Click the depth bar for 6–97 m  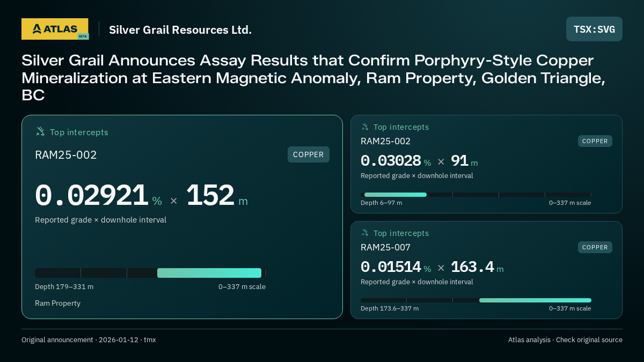click(x=476, y=195)
